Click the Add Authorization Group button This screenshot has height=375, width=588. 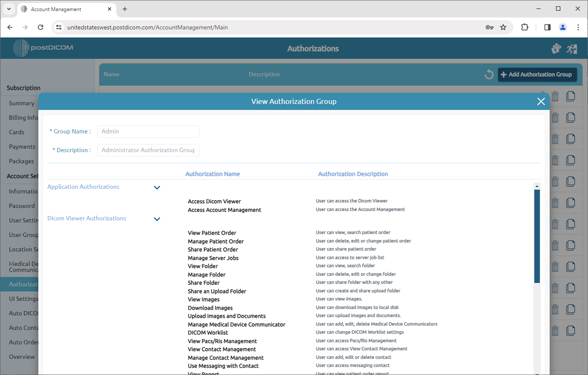537,74
